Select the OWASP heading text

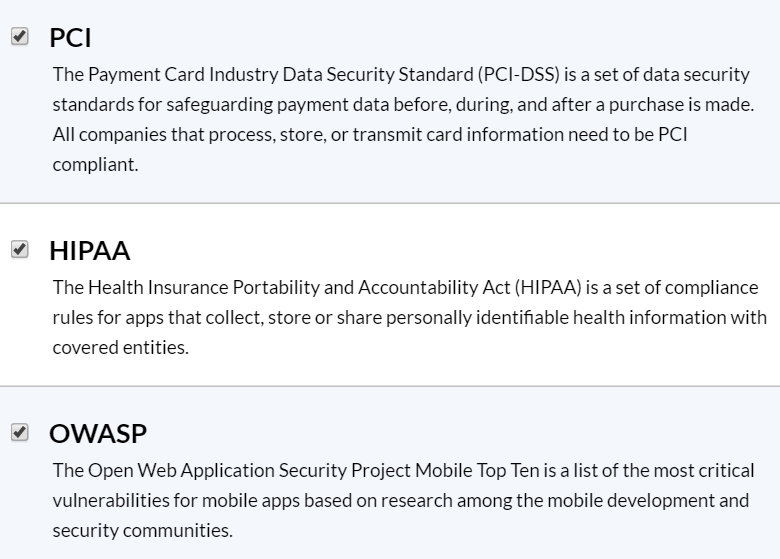pos(98,433)
